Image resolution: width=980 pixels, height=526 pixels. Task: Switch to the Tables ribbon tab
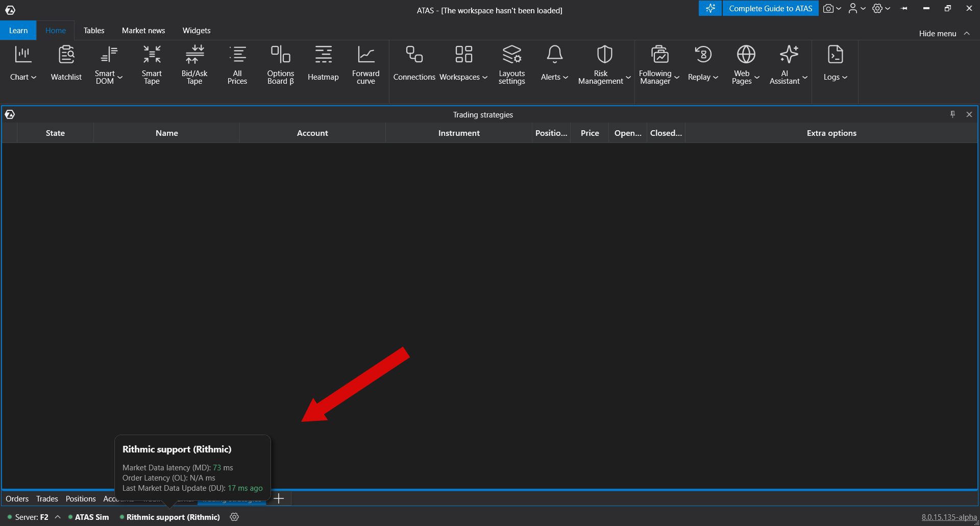pos(94,31)
